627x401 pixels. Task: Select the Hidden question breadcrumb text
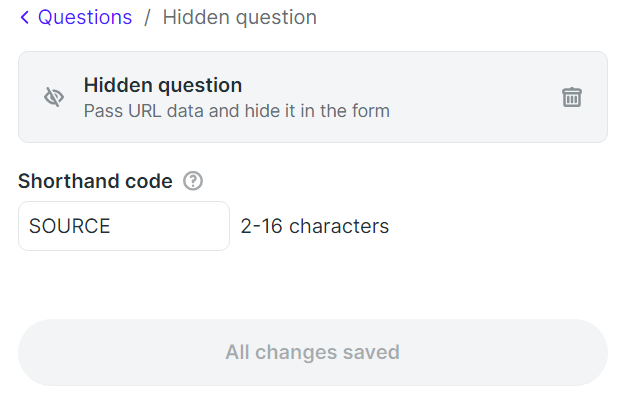(x=240, y=18)
